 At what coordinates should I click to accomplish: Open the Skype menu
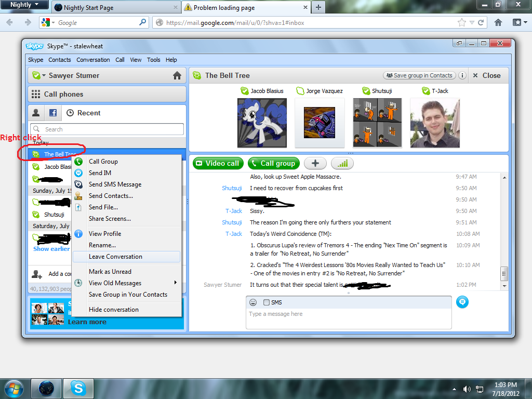tap(36, 60)
